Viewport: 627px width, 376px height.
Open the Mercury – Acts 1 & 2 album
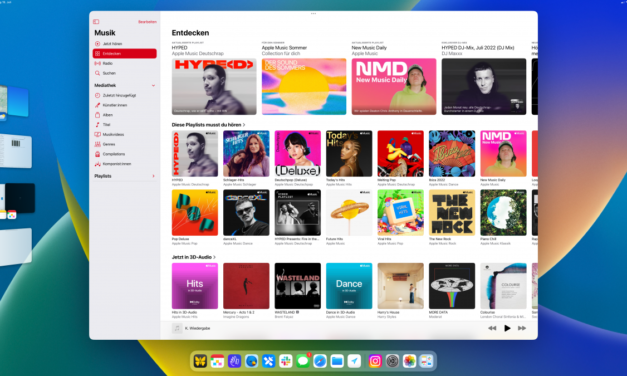click(246, 286)
